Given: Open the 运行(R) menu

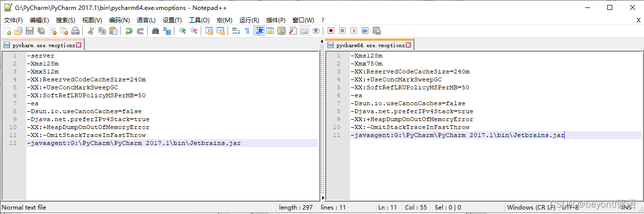Looking at the screenshot, I should pos(249,20).
